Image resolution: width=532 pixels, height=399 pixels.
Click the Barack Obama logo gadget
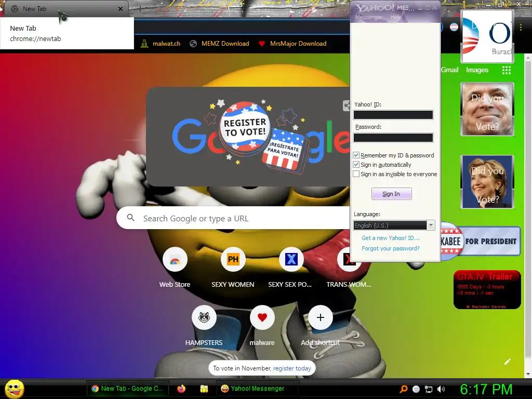click(487, 36)
